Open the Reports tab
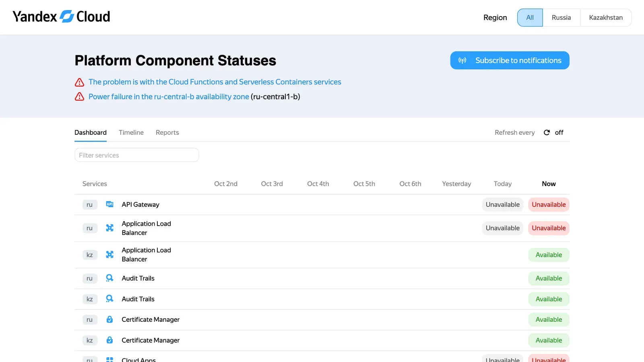The height and width of the screenshot is (362, 644). point(167,132)
